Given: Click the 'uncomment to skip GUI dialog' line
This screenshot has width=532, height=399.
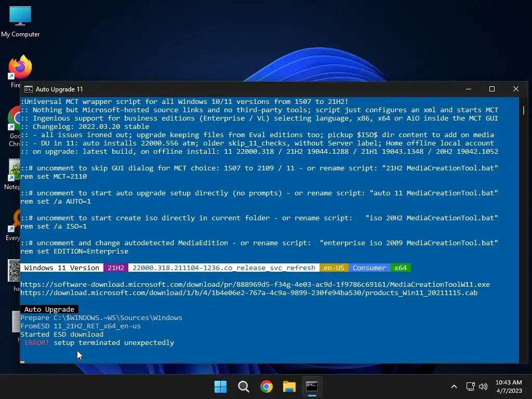Looking at the screenshot, I should click(259, 168).
